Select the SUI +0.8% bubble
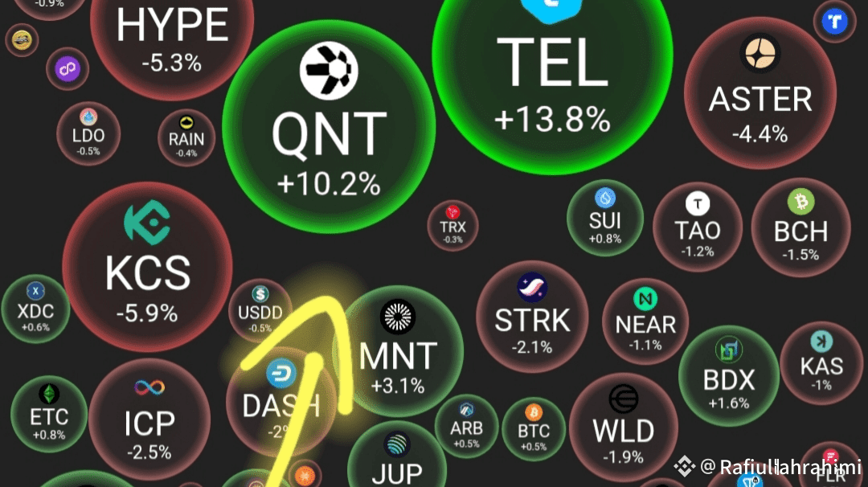The width and height of the screenshot is (868, 487). (x=605, y=218)
